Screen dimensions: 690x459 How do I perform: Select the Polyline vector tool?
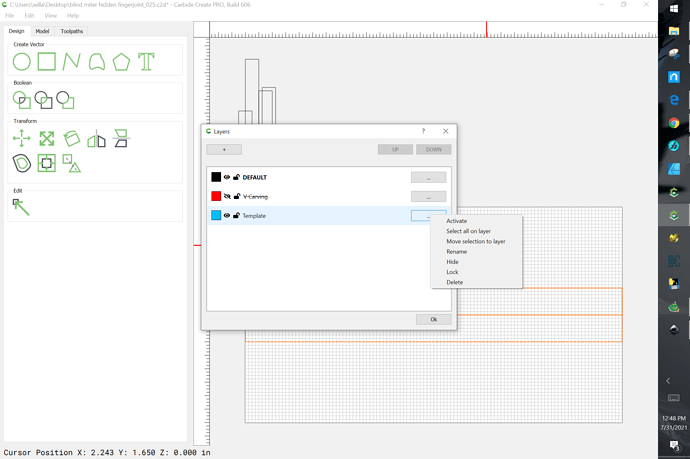click(71, 62)
